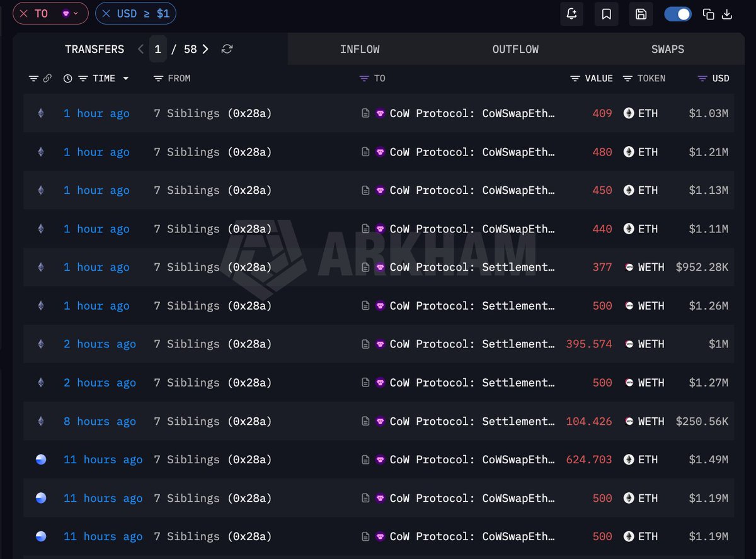Click the 104.426 value cell
The width and height of the screenshot is (756, 559).
click(x=589, y=421)
